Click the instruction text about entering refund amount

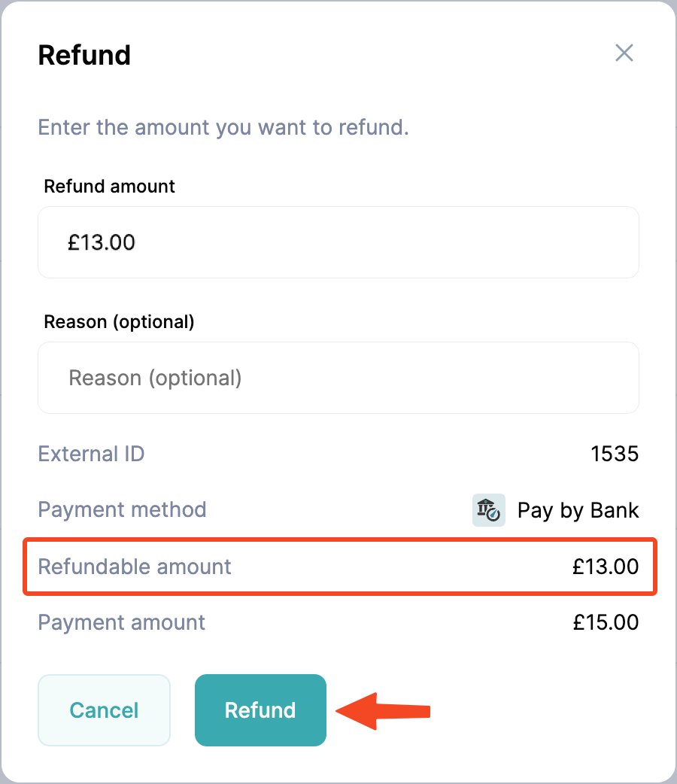[223, 127]
